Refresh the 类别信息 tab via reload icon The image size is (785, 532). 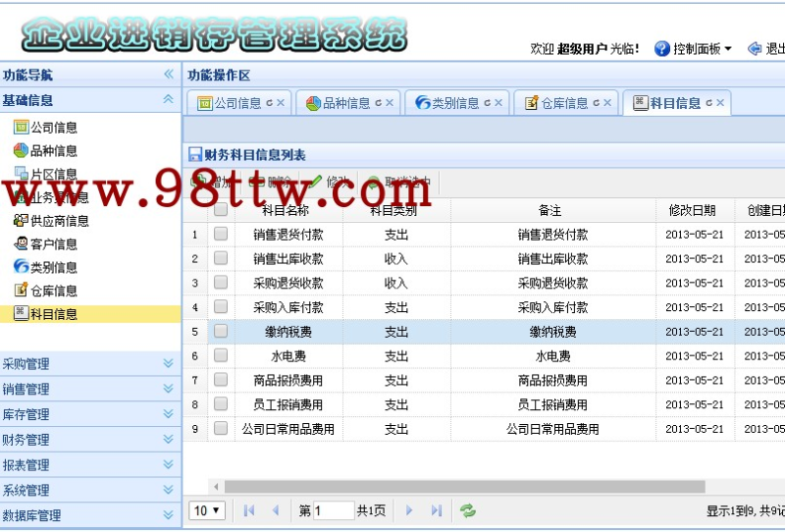click(x=487, y=103)
